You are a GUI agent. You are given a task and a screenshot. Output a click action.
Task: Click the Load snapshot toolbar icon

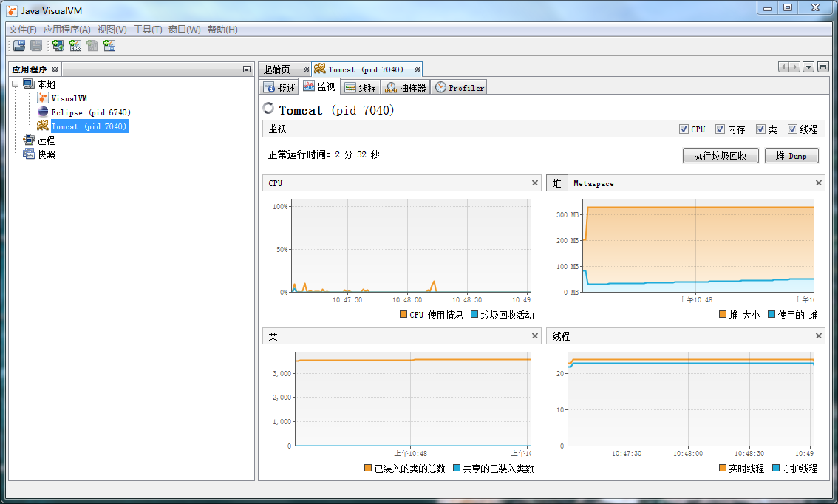19,46
